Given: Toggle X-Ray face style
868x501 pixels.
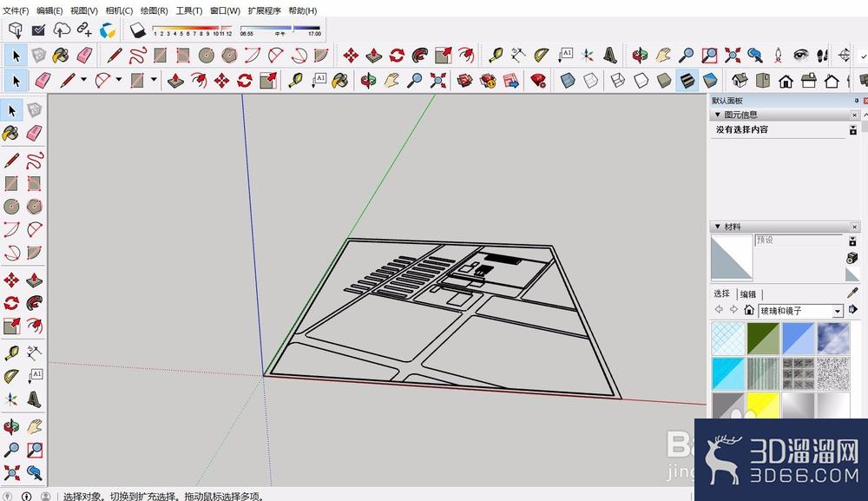Looking at the screenshot, I should coord(568,81).
